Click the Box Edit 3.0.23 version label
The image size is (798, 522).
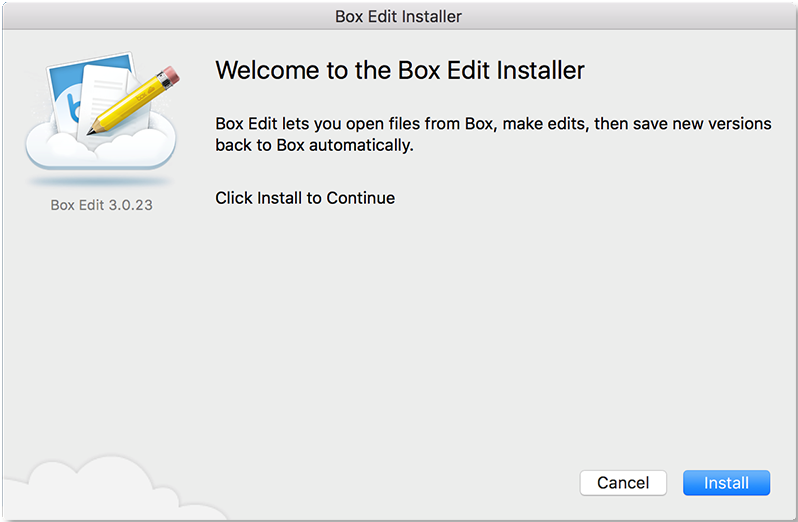tap(101, 205)
